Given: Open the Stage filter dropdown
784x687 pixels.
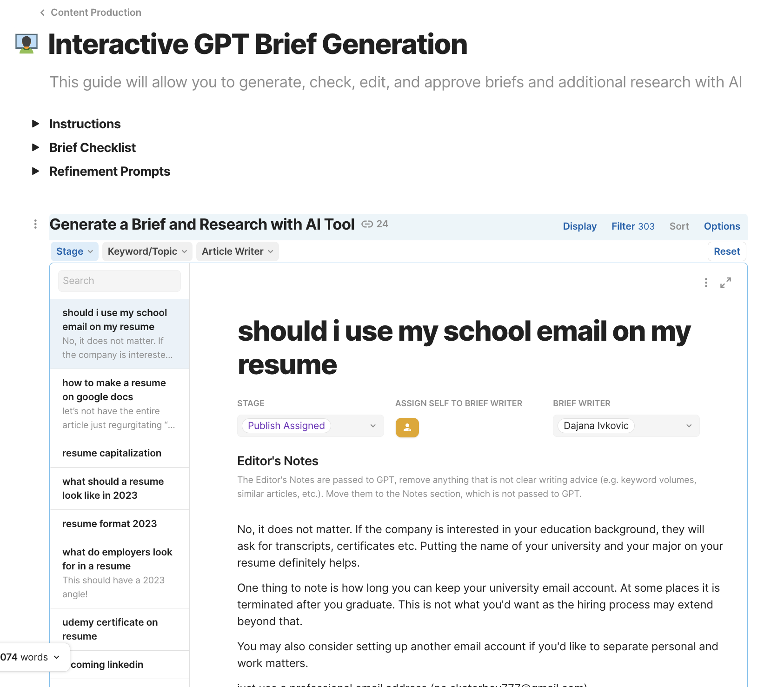Looking at the screenshot, I should click(x=74, y=251).
